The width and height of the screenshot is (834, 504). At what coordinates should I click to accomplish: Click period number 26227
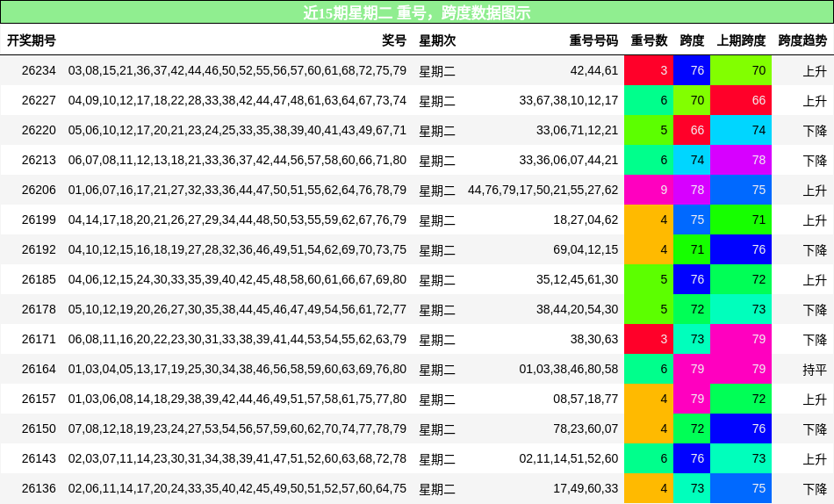click(39, 100)
